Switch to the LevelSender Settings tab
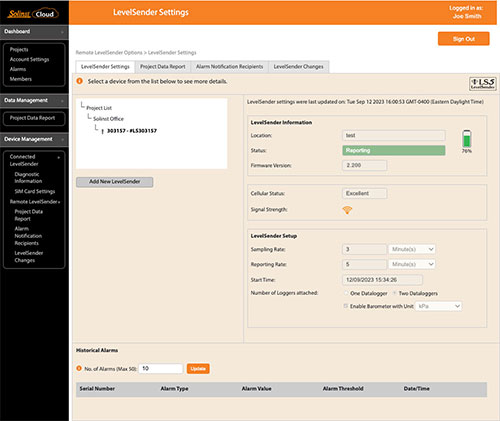 click(105, 67)
